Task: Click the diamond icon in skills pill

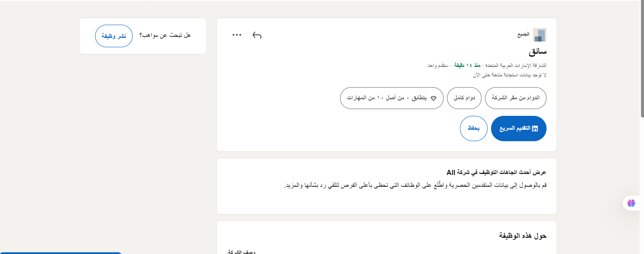Action: coord(434,98)
